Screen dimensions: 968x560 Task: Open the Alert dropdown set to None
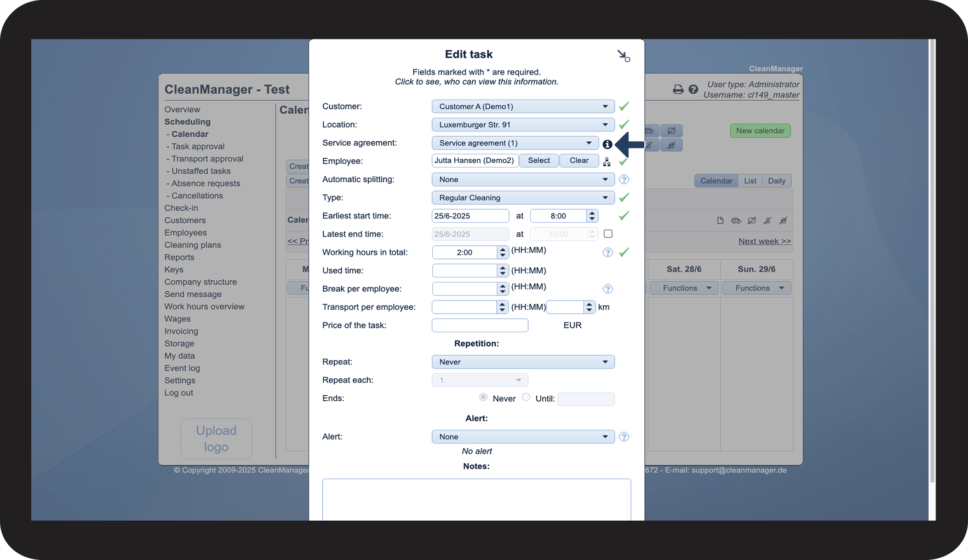click(x=523, y=437)
